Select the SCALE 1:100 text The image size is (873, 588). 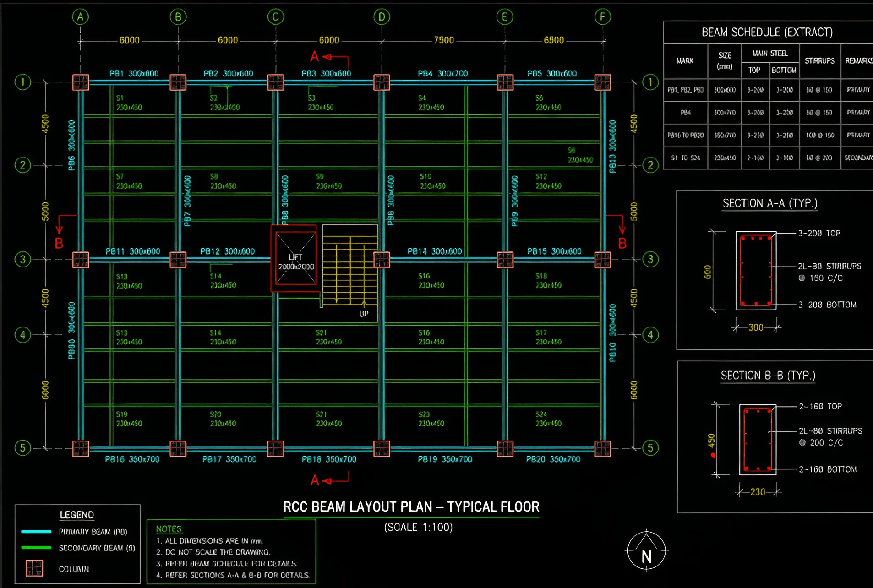point(418,527)
